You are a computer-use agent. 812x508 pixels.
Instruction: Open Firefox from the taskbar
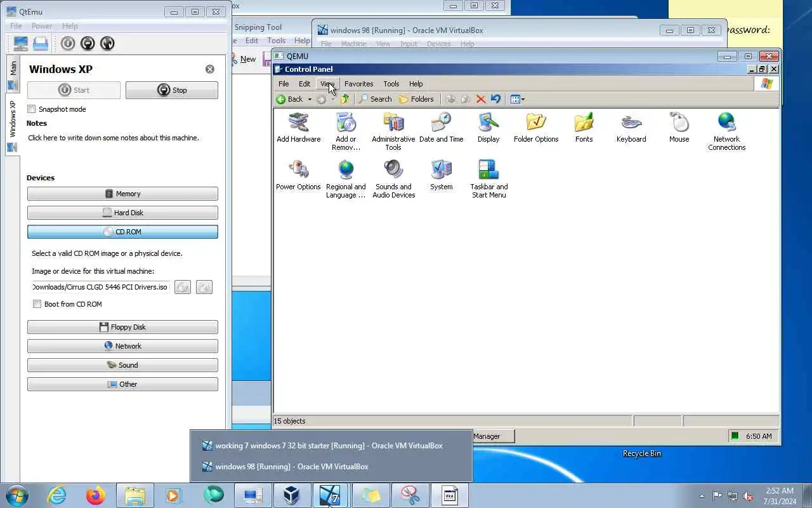[96, 495]
